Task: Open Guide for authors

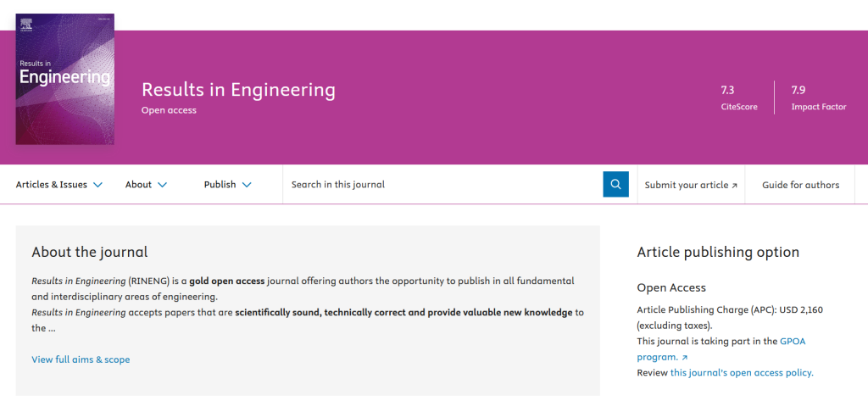Action: tap(800, 184)
